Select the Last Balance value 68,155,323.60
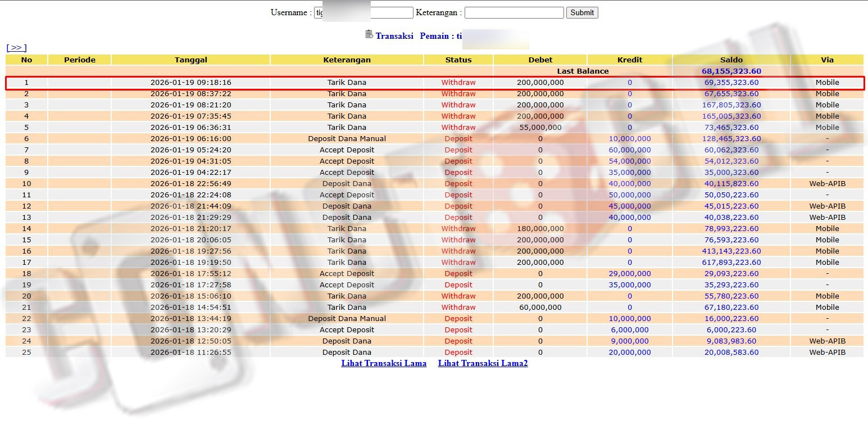Image resolution: width=868 pixels, height=438 pixels. pyautogui.click(x=731, y=71)
